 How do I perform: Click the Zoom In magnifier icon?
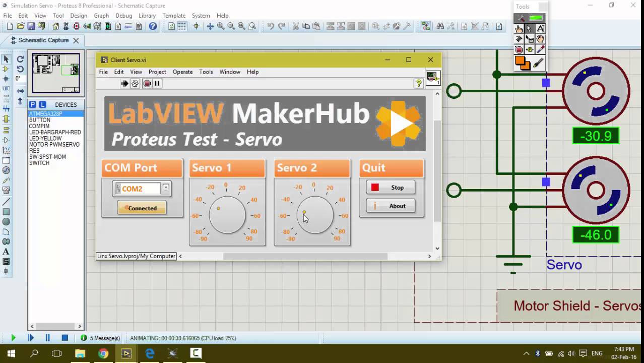click(221, 26)
